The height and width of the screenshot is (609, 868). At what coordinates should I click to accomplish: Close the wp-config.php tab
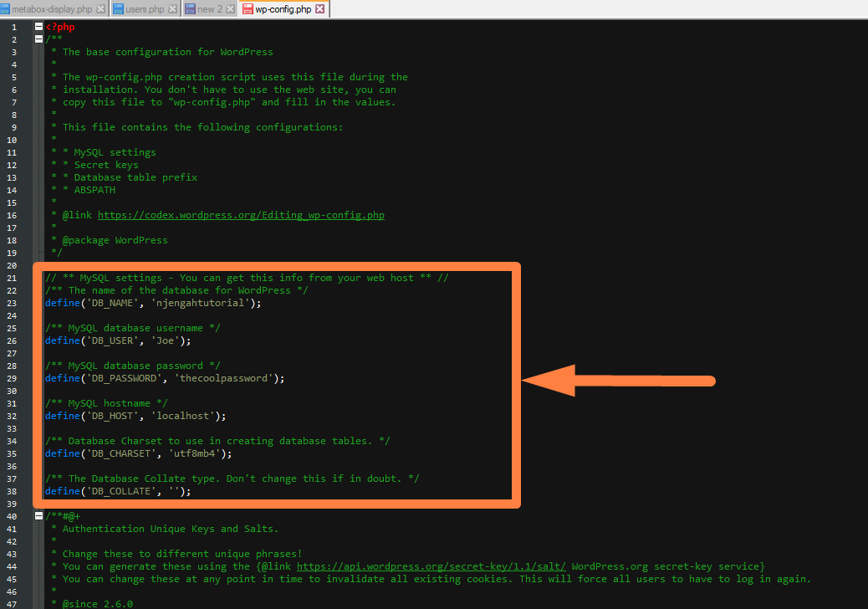pyautogui.click(x=320, y=9)
